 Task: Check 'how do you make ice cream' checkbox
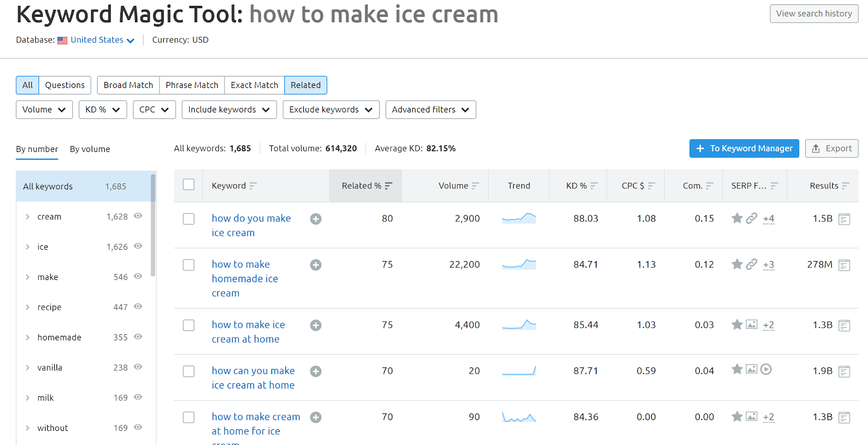189,219
